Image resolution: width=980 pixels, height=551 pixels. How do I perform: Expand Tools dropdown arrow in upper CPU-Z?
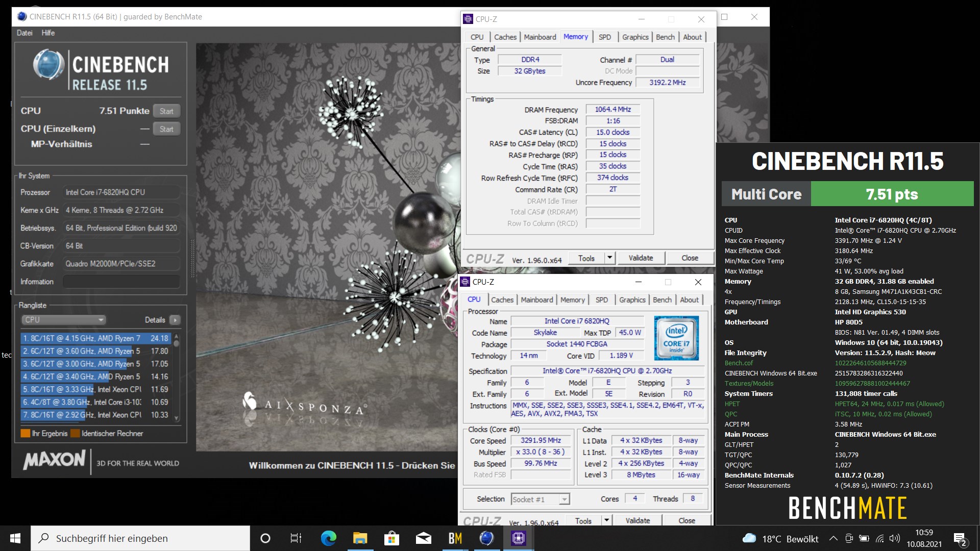(x=609, y=258)
